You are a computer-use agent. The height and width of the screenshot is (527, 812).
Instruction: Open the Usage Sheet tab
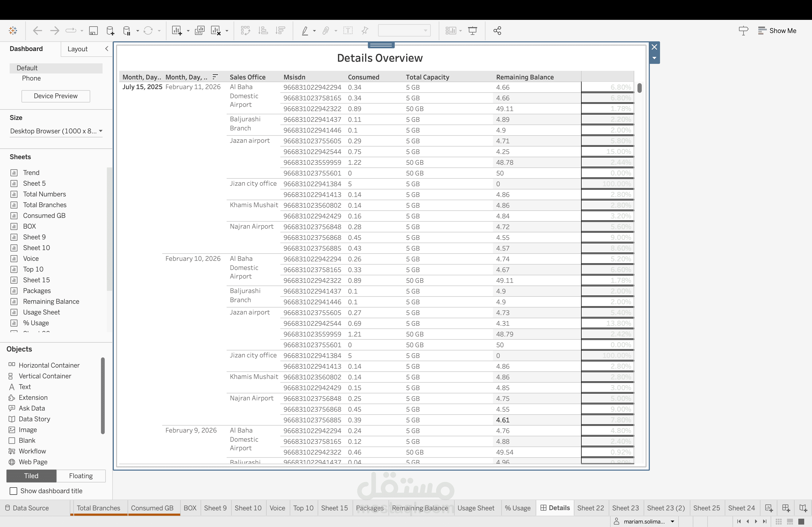click(476, 508)
